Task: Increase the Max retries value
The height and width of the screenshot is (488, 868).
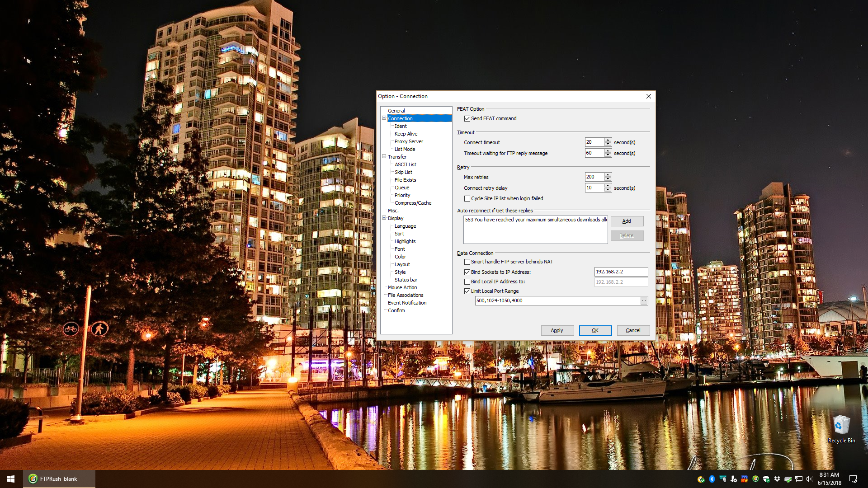Action: click(x=608, y=175)
